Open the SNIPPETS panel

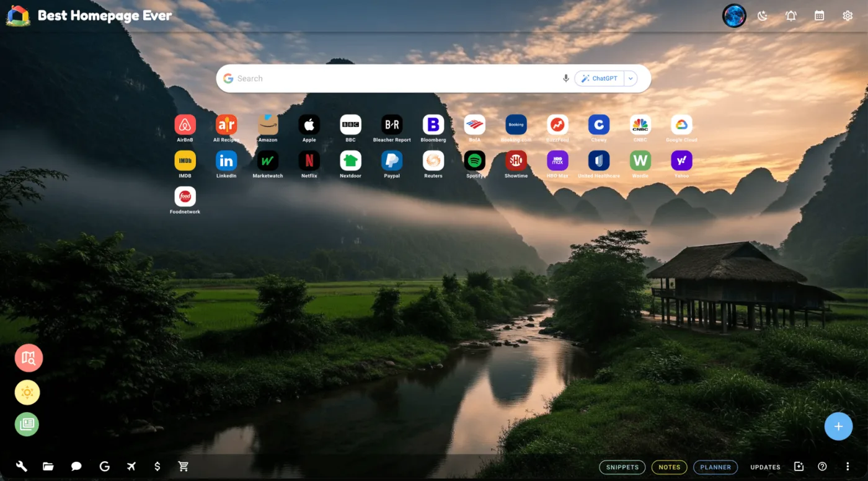tap(622, 467)
